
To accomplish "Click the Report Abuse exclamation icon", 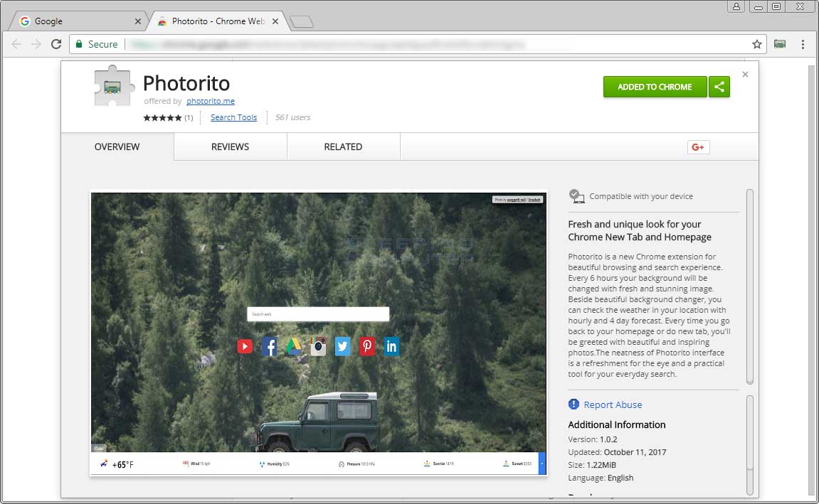I will point(574,404).
